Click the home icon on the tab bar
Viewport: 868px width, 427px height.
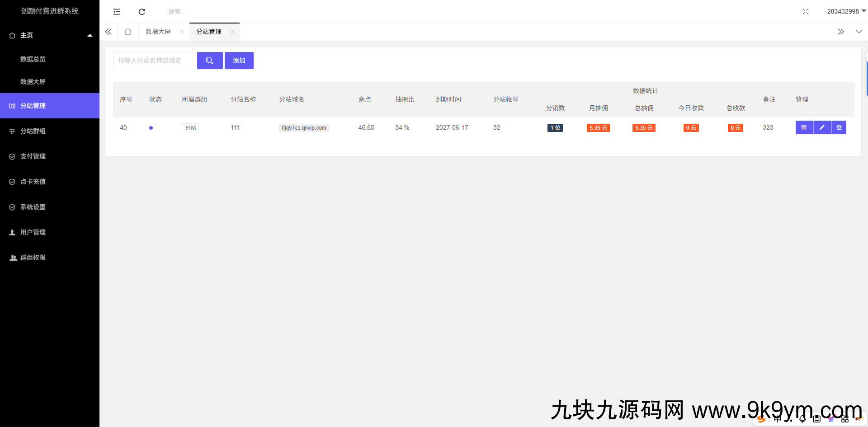[x=128, y=32]
